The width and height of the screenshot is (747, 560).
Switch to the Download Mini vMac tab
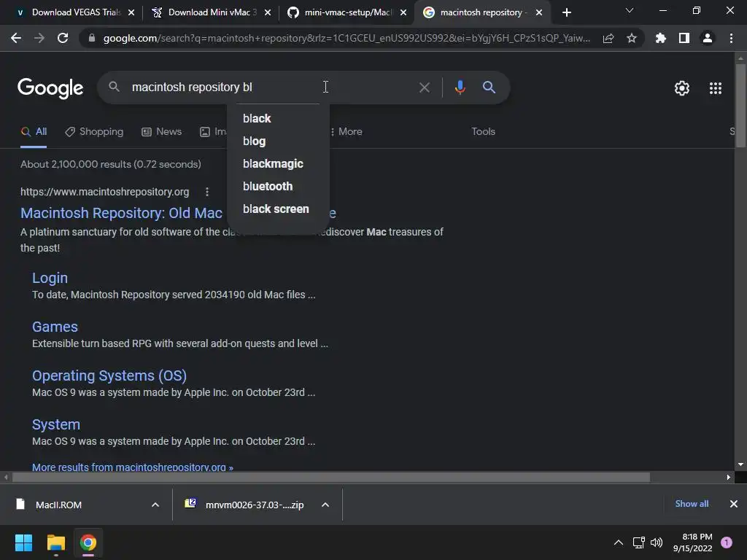coord(212,12)
